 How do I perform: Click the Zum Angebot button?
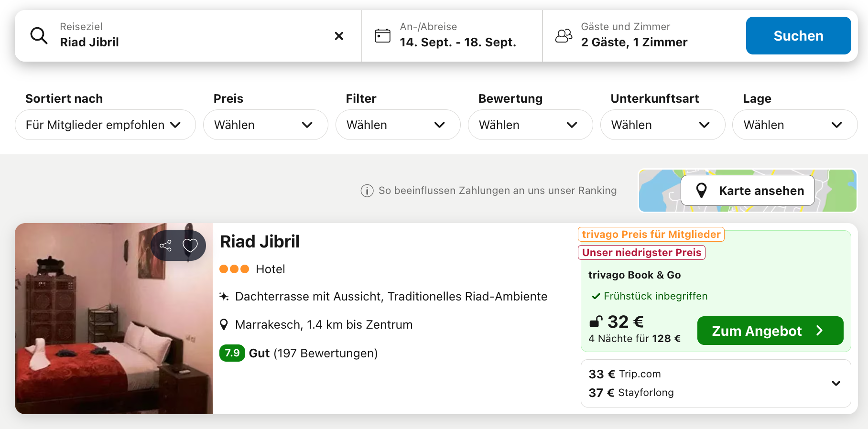[770, 331]
